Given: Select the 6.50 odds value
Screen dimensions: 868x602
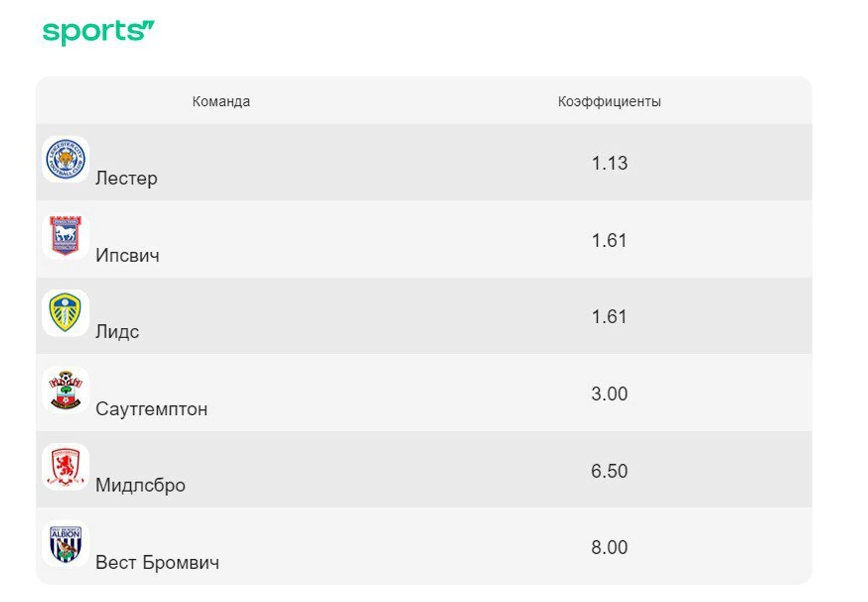Looking at the screenshot, I should [x=609, y=471].
